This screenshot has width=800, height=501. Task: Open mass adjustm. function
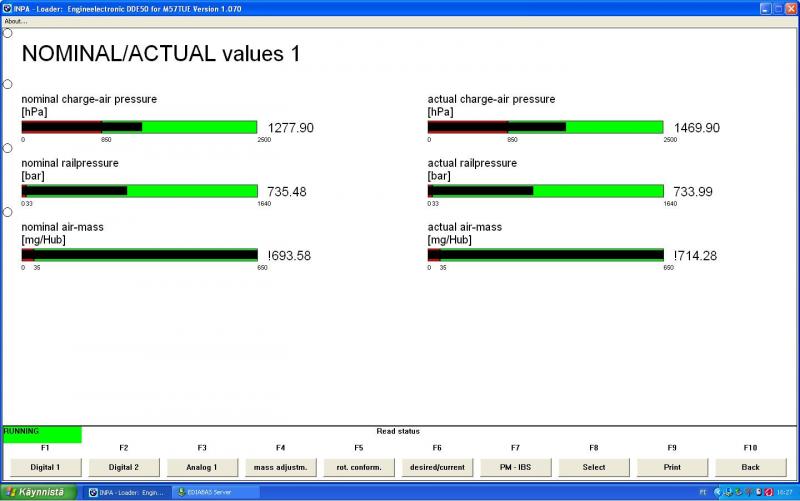point(280,467)
